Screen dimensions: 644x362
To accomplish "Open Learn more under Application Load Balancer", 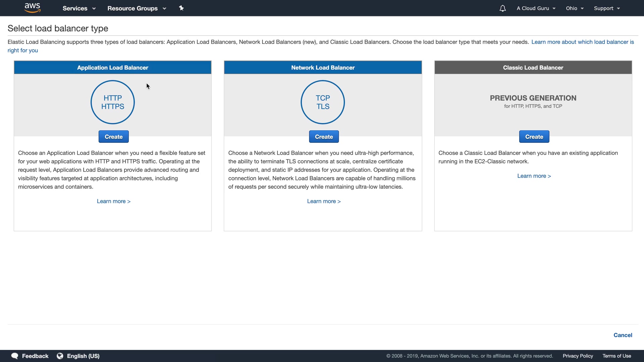I will [114, 201].
